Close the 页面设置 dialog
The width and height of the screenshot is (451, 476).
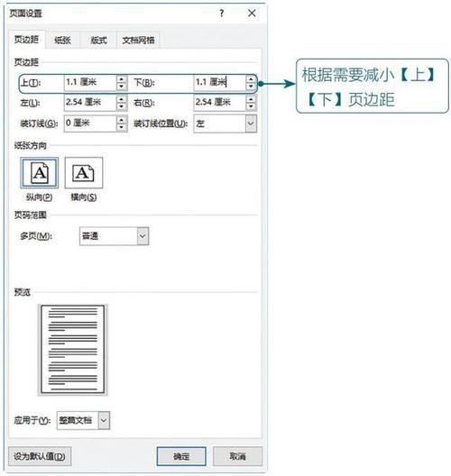pyautogui.click(x=252, y=13)
